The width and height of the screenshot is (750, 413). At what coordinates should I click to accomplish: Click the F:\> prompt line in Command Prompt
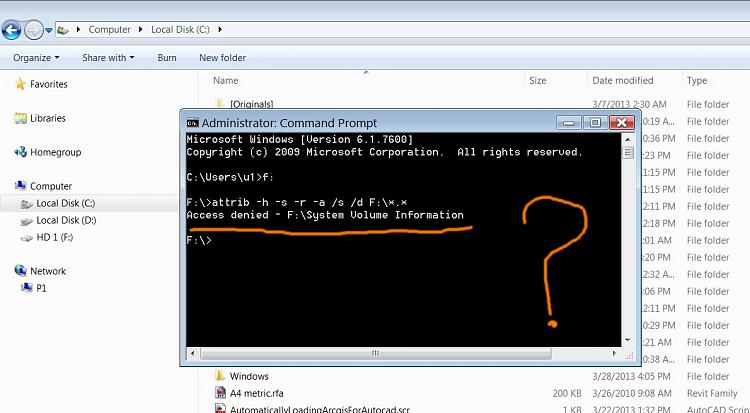[x=199, y=240]
